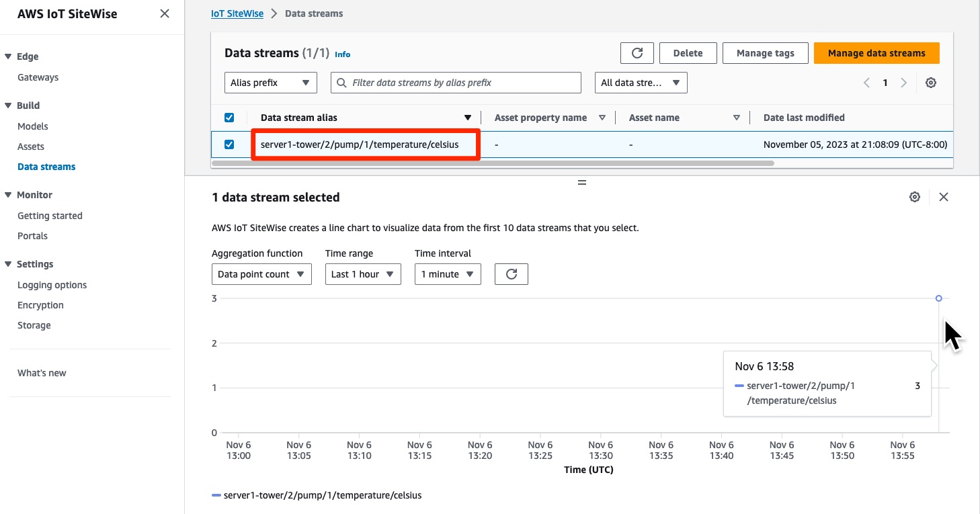Screen dimensions: 980x514
Task: Collapse the Settings navigation section
Action: [9, 264]
